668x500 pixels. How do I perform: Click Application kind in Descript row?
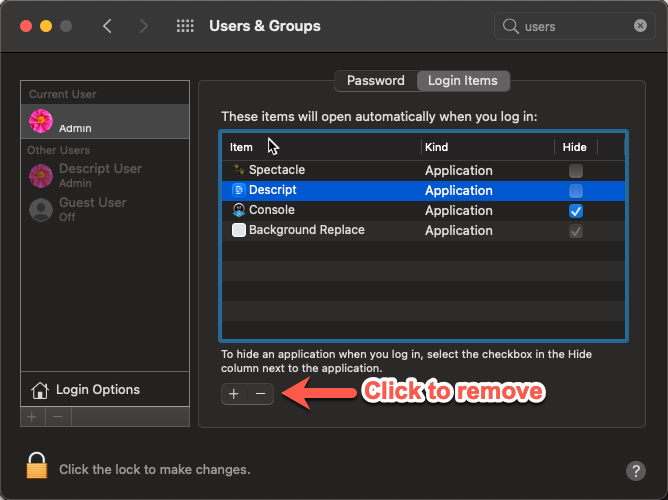click(x=459, y=190)
